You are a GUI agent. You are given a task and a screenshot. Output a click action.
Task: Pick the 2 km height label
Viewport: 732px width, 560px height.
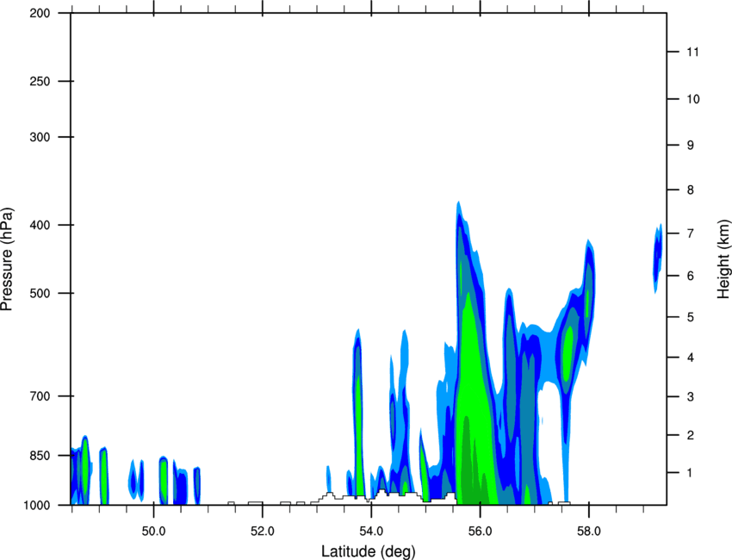(x=691, y=435)
